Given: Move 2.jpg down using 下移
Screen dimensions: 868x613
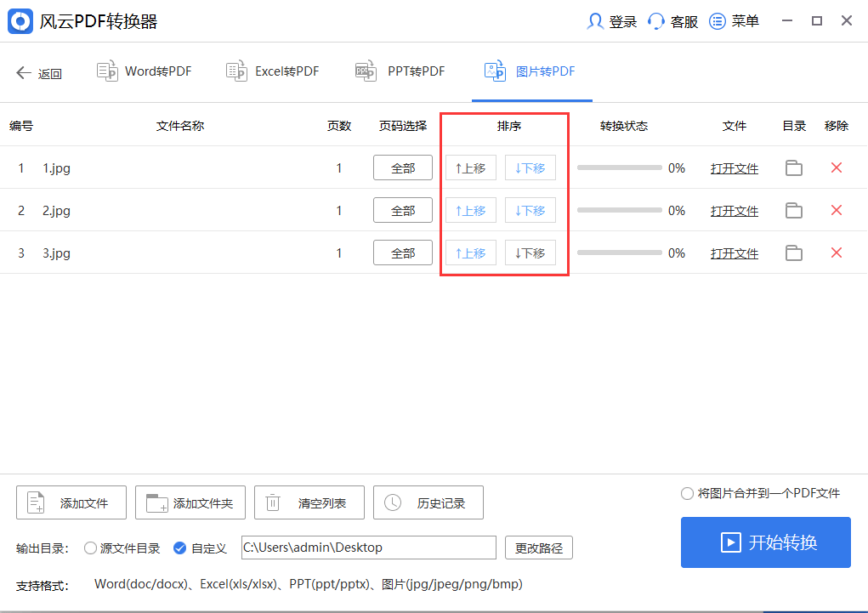Looking at the screenshot, I should tap(530, 210).
